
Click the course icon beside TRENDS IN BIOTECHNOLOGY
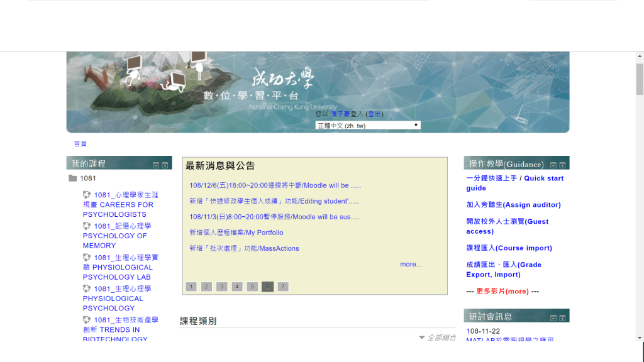click(x=87, y=319)
